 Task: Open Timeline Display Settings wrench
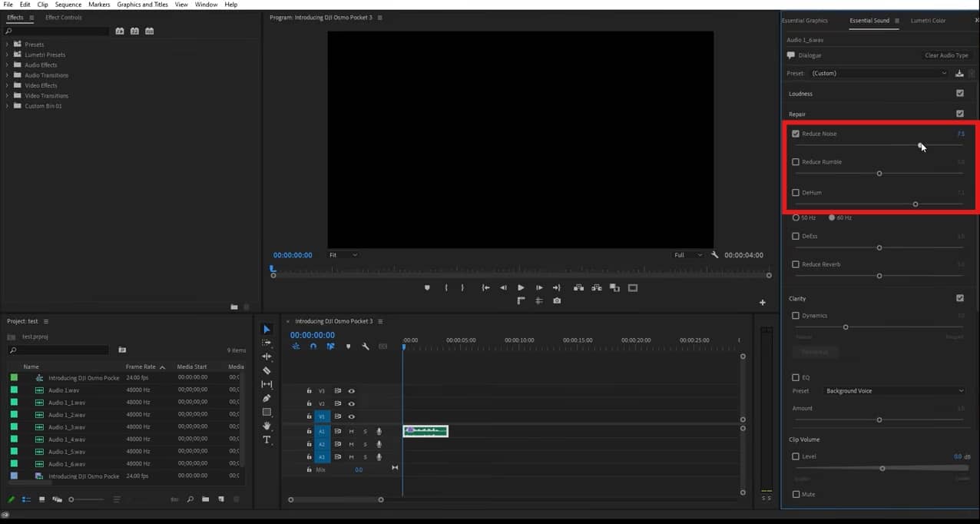coord(366,347)
